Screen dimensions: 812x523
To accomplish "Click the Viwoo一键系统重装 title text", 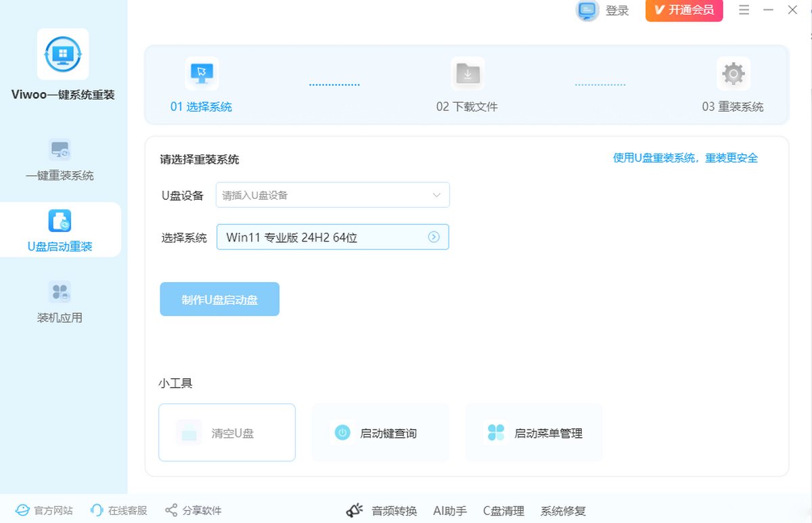I will [63, 95].
